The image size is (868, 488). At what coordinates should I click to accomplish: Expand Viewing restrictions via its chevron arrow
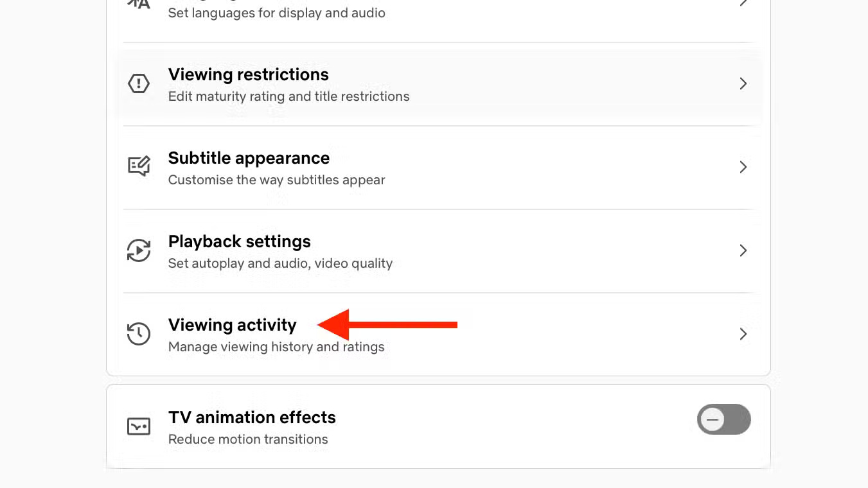[x=743, y=83]
